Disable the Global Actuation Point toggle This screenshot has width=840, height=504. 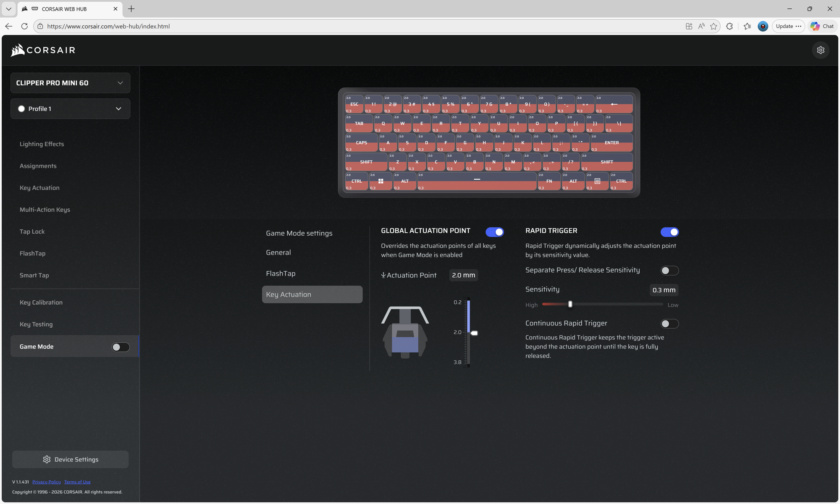click(x=495, y=232)
